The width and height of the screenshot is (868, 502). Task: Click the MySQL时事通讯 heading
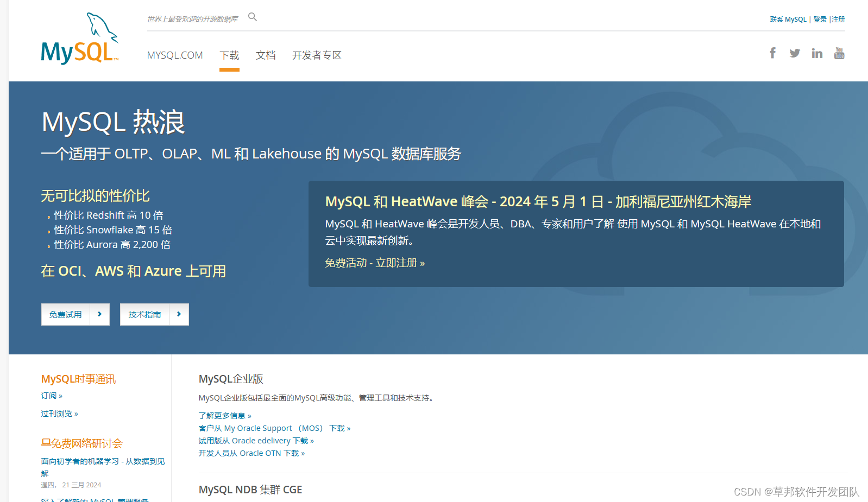pyautogui.click(x=78, y=379)
